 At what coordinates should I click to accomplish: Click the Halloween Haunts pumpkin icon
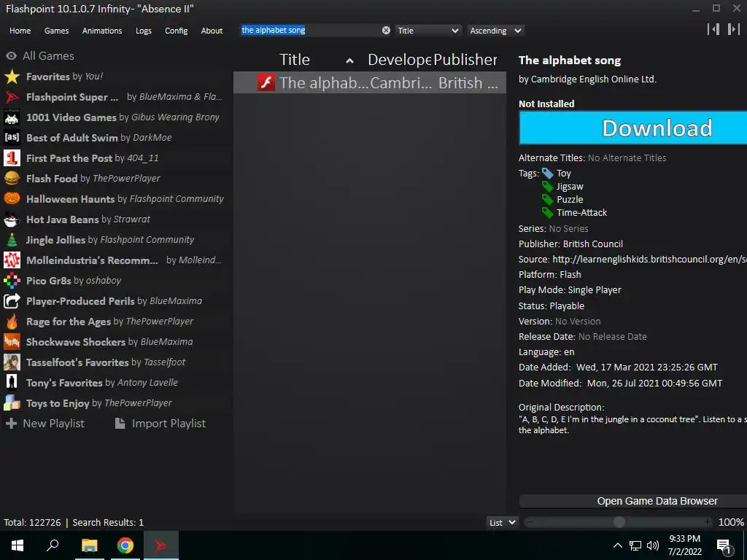12,199
